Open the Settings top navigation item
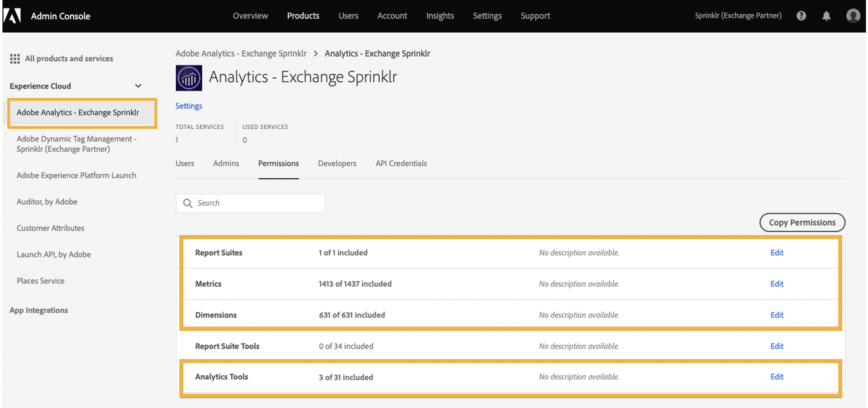This screenshot has width=868, height=408. (x=487, y=16)
